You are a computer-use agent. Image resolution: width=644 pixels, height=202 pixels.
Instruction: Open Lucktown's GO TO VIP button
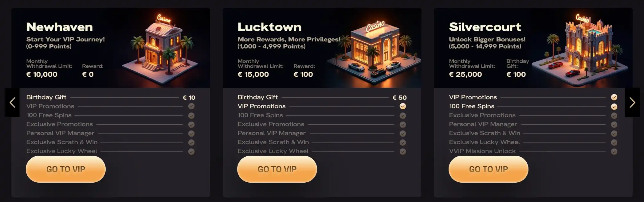pos(277,169)
